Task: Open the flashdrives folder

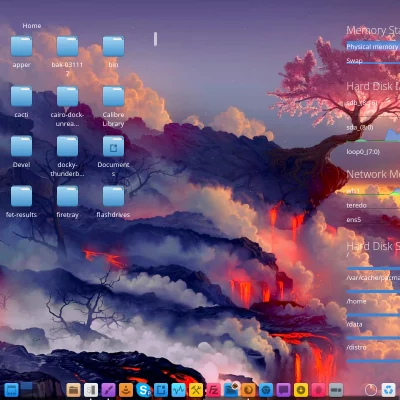Action: (113, 197)
